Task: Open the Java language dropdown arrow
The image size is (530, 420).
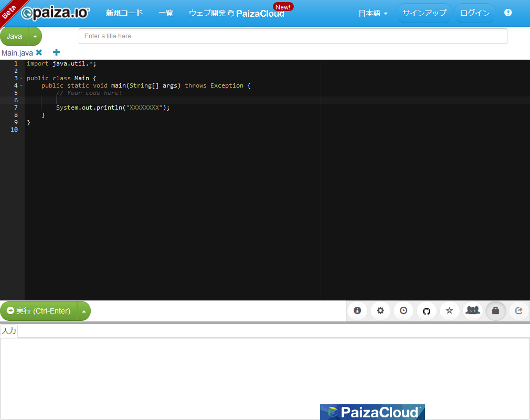Action: click(35, 37)
